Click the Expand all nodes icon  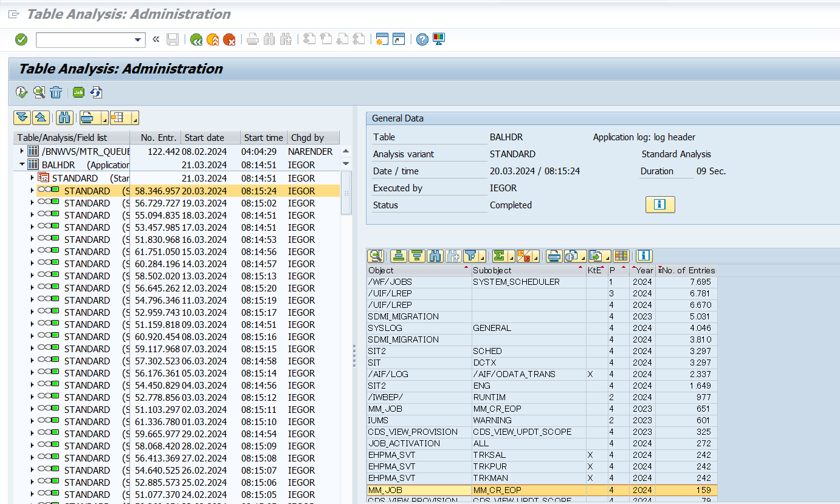click(22, 118)
